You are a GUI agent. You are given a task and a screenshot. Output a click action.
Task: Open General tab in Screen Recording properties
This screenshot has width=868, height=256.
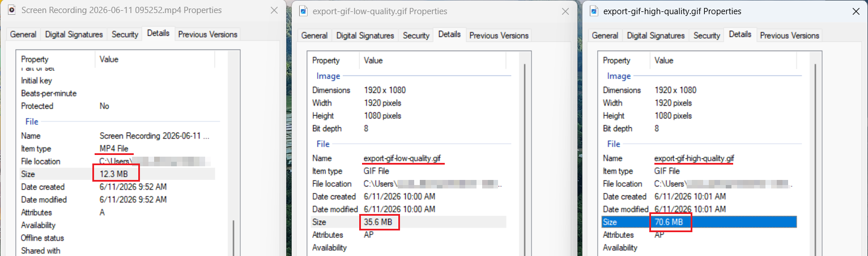23,34
